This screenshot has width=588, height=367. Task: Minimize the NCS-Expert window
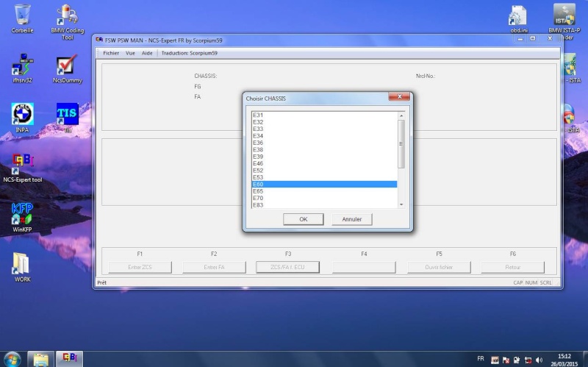[x=520, y=39]
